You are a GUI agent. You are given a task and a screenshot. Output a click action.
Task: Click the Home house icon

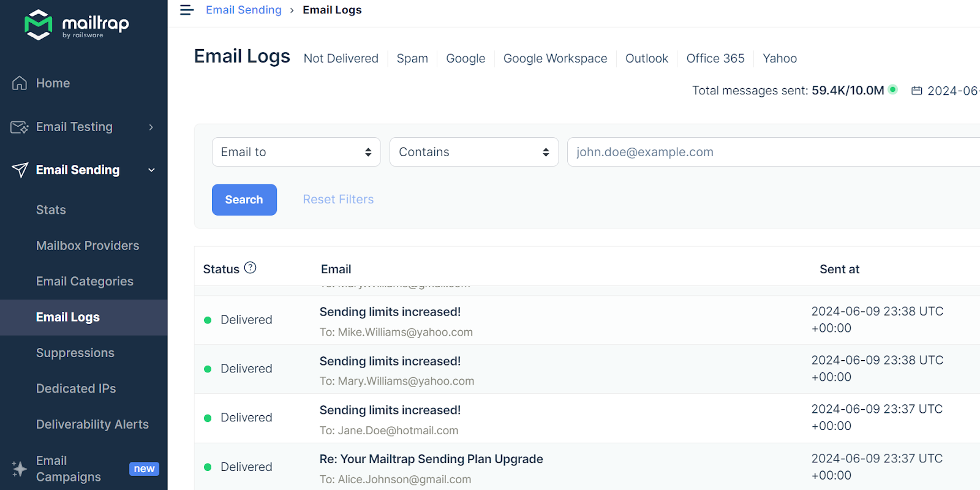(20, 83)
